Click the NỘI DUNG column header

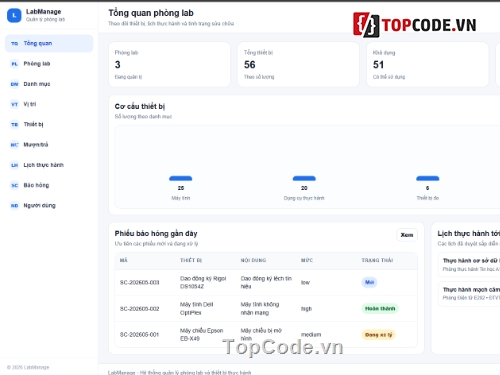tap(253, 260)
